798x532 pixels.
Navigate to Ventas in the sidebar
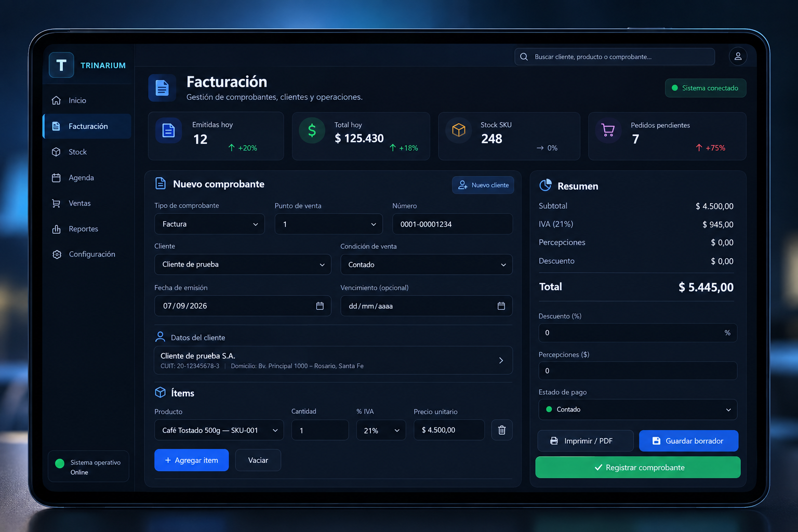click(87, 203)
